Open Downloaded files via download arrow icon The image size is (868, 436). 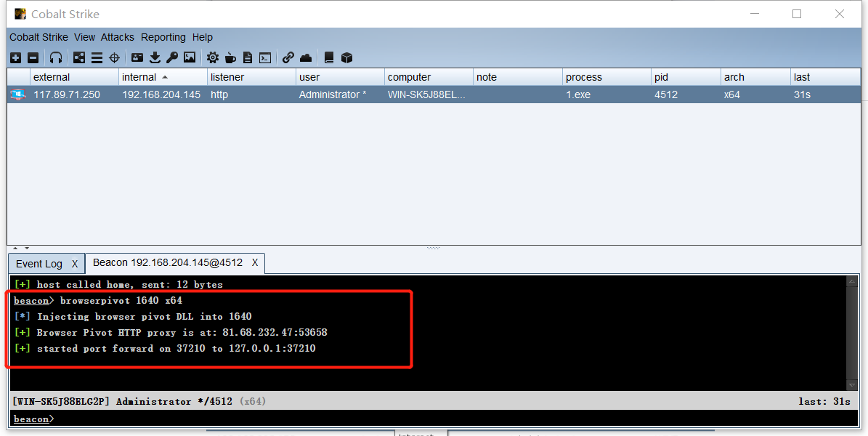tap(155, 57)
